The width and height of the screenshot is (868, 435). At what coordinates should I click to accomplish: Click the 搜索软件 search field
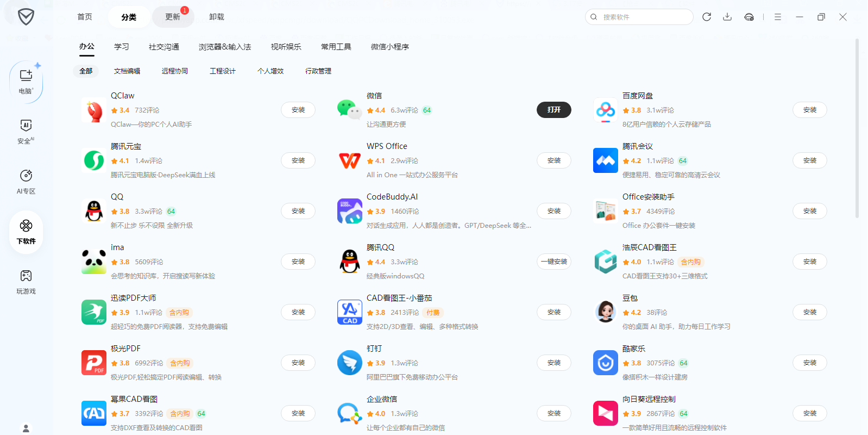click(644, 17)
